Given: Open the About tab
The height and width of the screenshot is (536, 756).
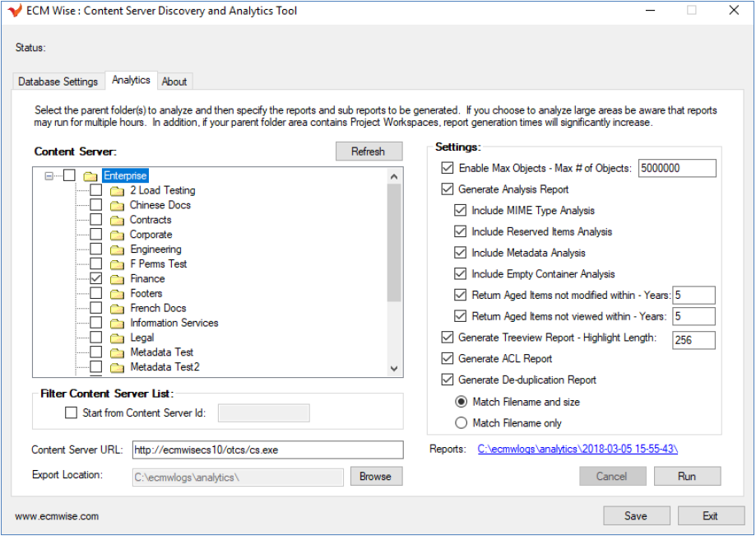Looking at the screenshot, I should 174,82.
